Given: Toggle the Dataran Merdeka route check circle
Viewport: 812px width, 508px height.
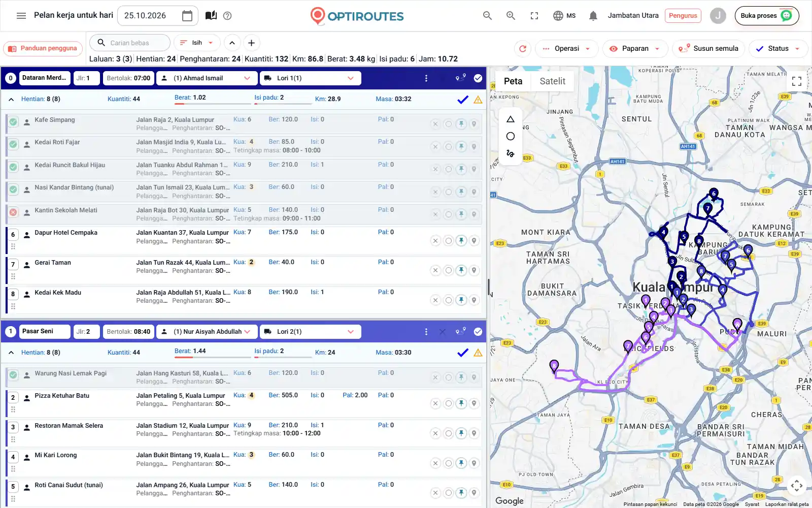Looking at the screenshot, I should [478, 78].
